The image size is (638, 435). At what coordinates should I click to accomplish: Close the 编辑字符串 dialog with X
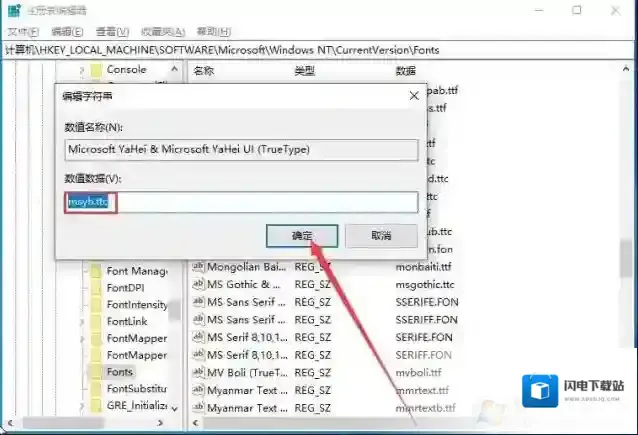tap(413, 96)
